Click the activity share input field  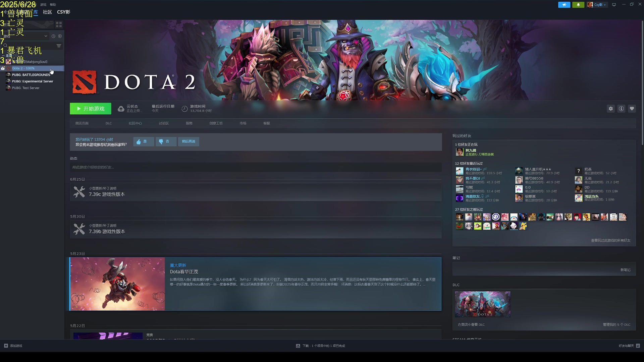pos(256,167)
